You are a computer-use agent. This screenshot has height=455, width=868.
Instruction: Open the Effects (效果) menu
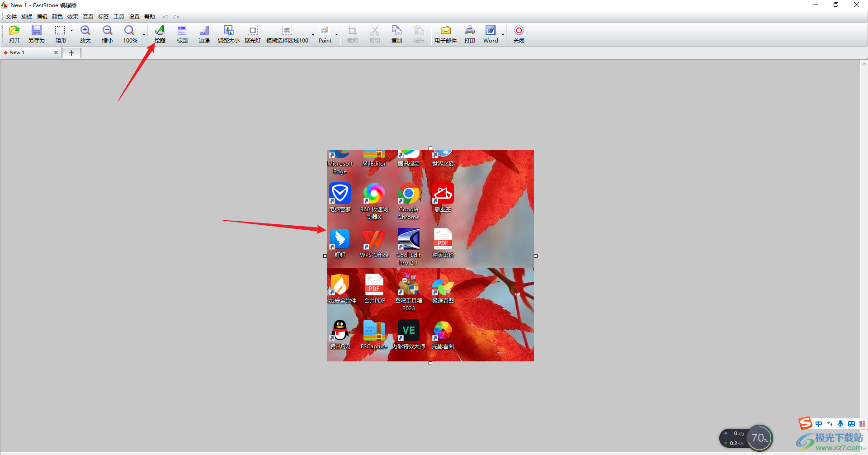73,17
